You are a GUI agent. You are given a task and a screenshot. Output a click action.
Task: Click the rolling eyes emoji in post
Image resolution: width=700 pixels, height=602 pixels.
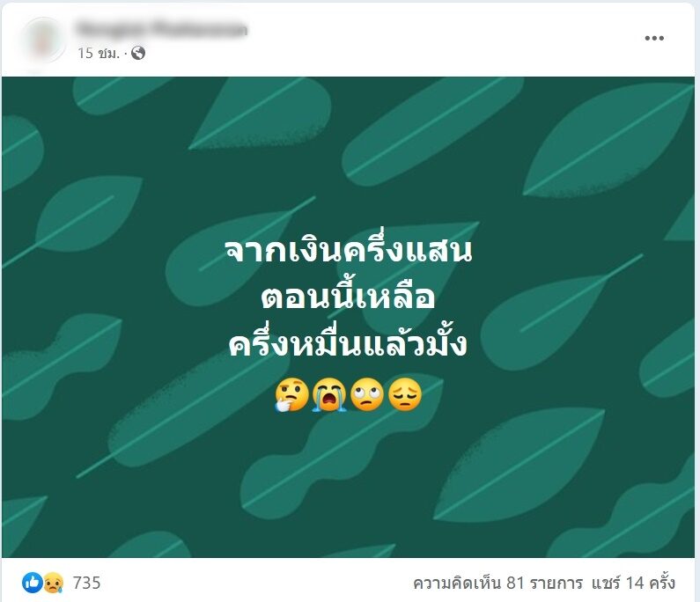coord(366,394)
